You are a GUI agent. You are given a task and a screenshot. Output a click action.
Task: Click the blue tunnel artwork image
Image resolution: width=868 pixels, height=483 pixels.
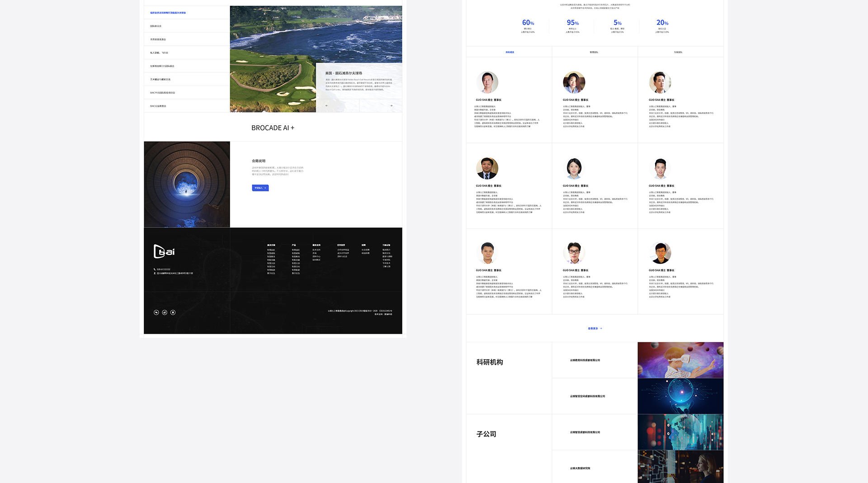pos(187,185)
